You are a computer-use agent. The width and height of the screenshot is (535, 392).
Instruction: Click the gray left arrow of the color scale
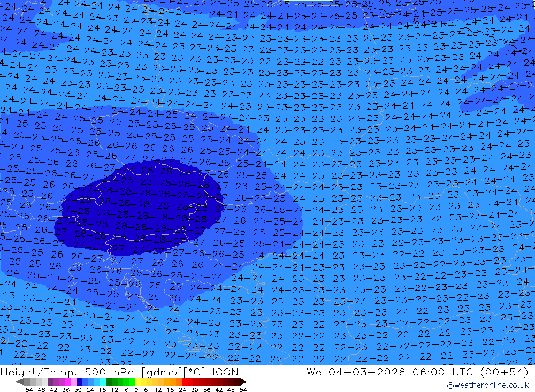[20, 381]
